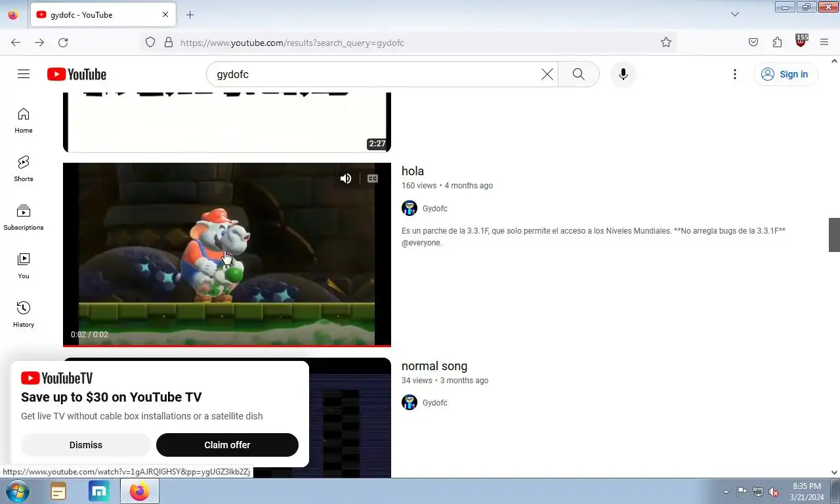The image size is (840, 504).
Task: Open the 2:27 video thumbnail
Action: point(227,122)
